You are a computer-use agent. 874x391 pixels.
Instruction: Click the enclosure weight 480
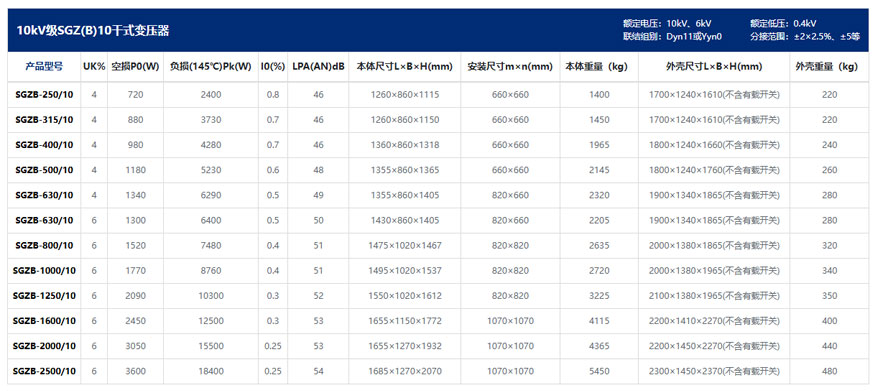(x=829, y=371)
